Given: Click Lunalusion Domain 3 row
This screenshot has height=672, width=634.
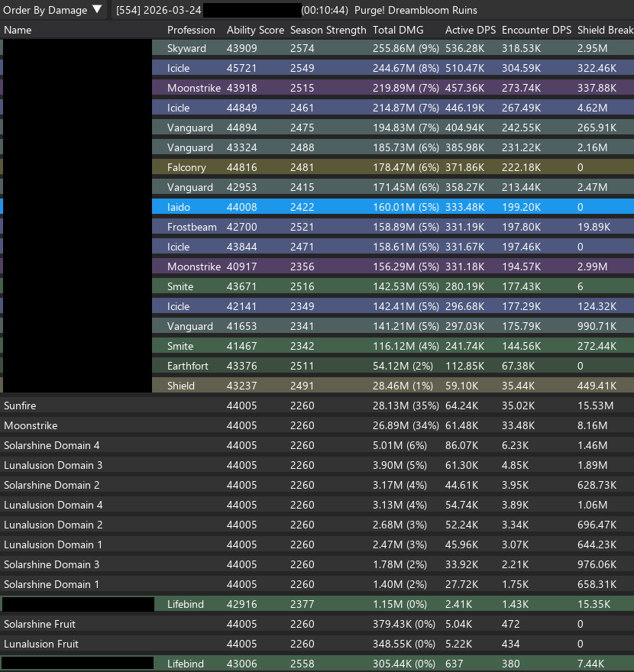Looking at the screenshot, I should [x=317, y=465].
